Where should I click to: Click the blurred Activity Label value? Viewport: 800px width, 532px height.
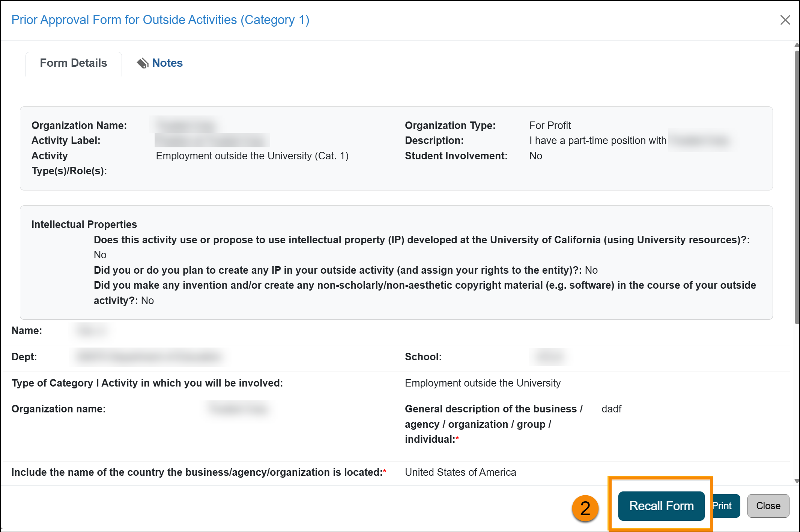click(212, 141)
